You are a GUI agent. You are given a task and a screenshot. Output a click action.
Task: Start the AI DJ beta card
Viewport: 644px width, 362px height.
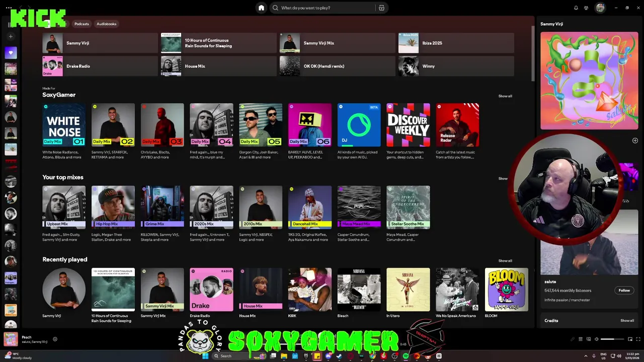(x=359, y=125)
